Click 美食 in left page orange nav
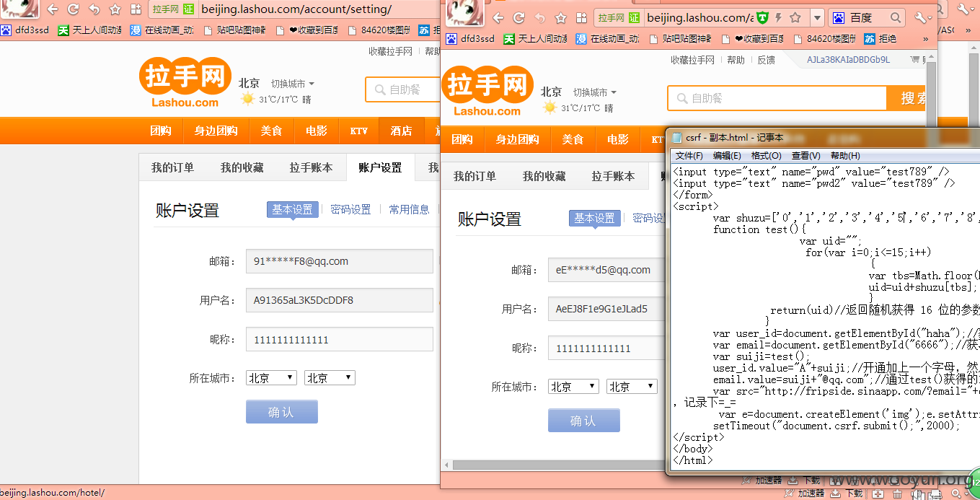 tap(271, 131)
